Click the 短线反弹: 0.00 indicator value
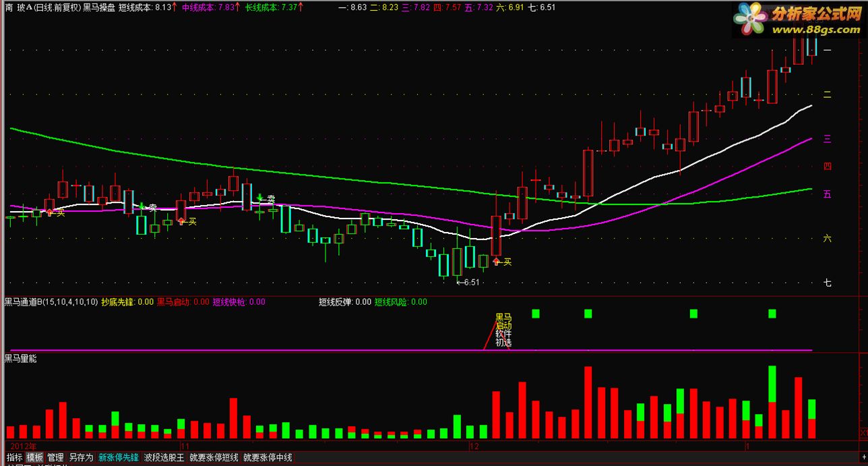This screenshot has height=466, width=868. 345,302
